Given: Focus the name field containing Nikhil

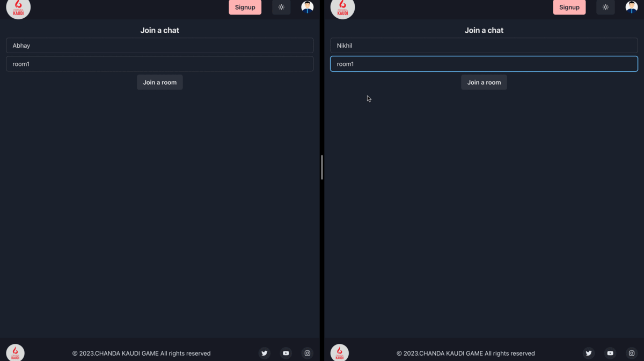Looking at the screenshot, I should [x=484, y=46].
